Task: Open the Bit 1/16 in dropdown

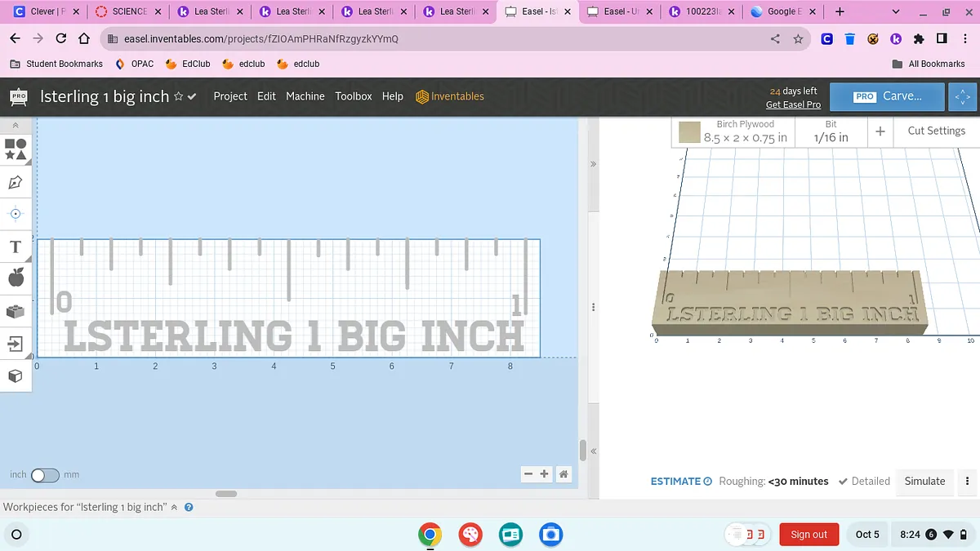Action: (x=831, y=131)
